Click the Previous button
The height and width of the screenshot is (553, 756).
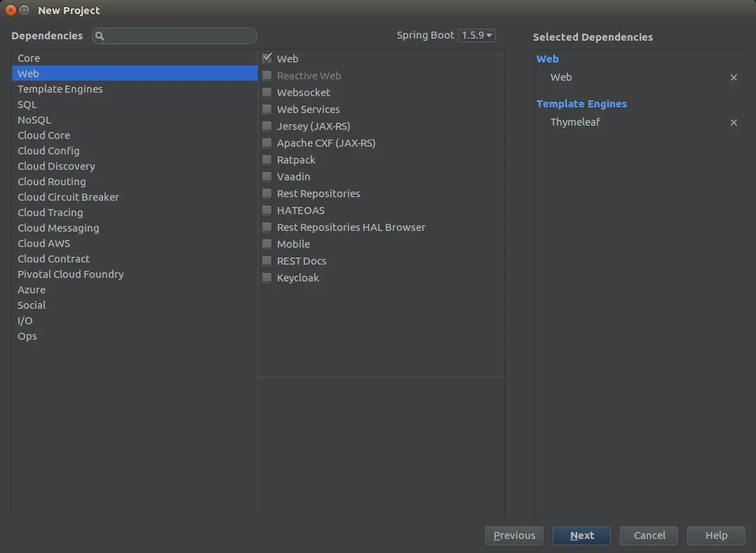514,535
